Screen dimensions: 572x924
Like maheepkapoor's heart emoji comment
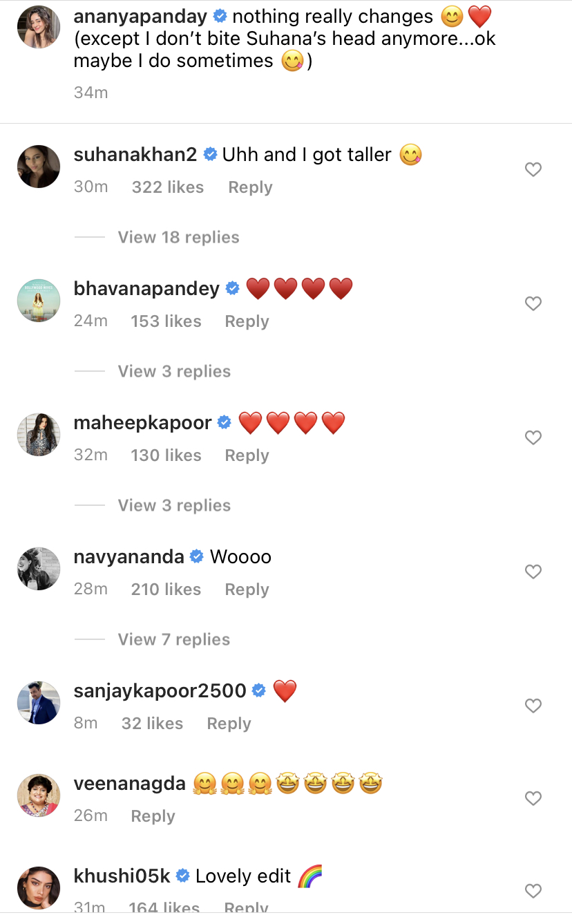pyautogui.click(x=533, y=437)
